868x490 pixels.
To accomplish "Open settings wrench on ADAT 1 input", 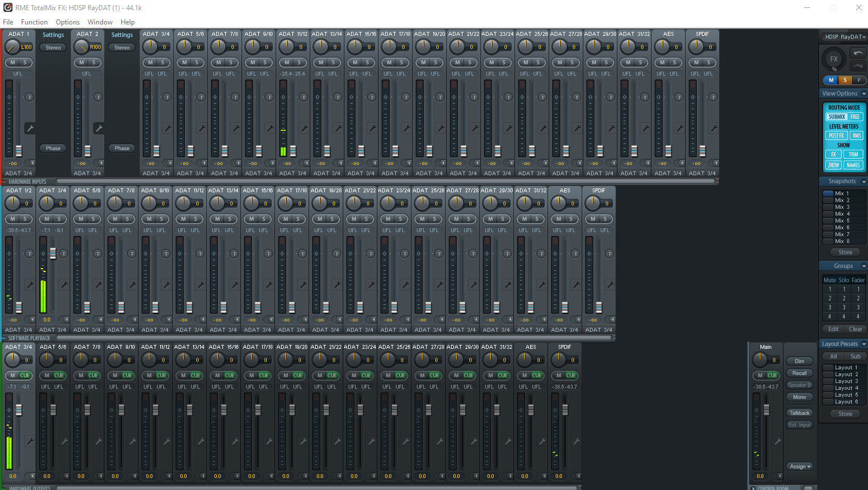I will 30,128.
